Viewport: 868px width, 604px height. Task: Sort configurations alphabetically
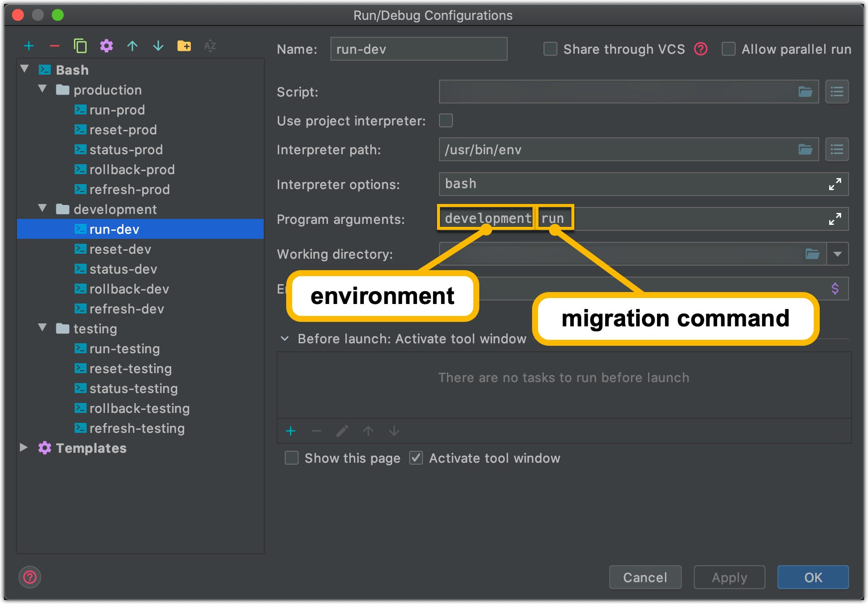coord(210,46)
